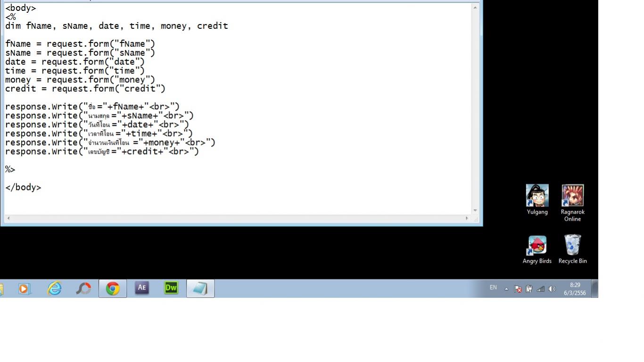
Task: Place cursor on the opening <body> tag line
Action: 21,8
